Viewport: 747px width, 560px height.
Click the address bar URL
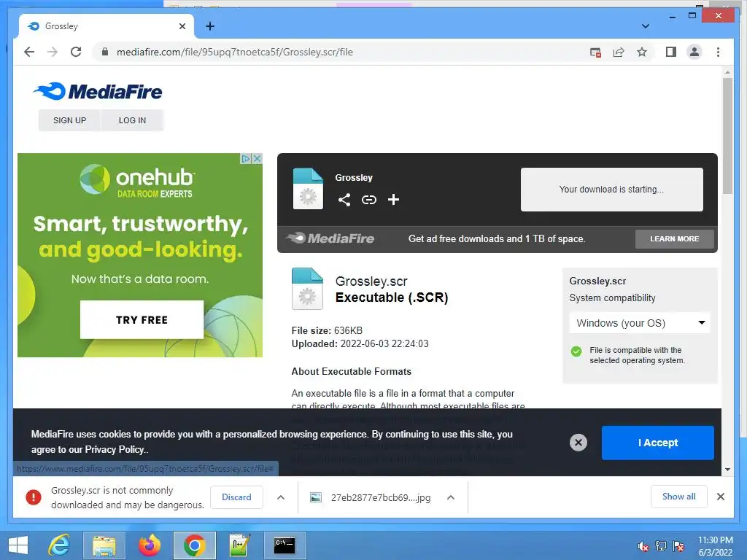[235, 52]
